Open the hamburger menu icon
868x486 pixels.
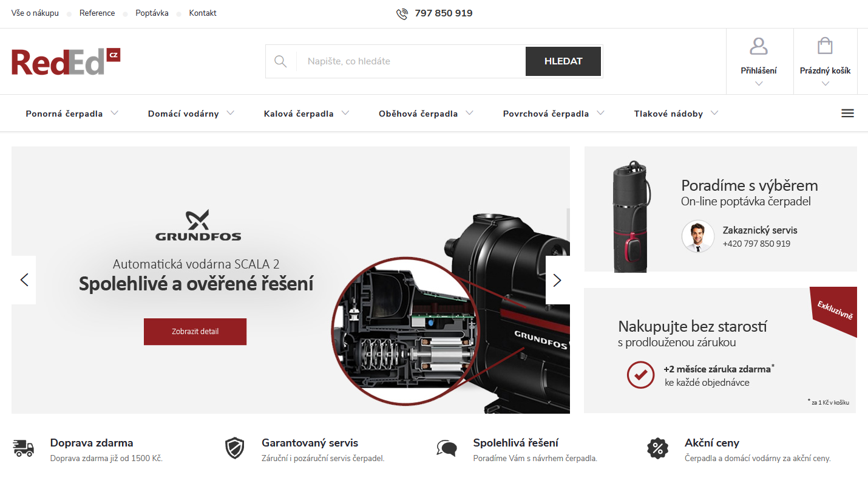tap(848, 114)
